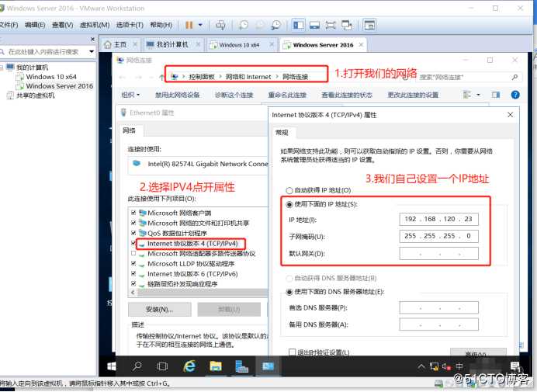Click the 子网掩码 input field
Viewport: 537px width, 392px height.
(438, 236)
